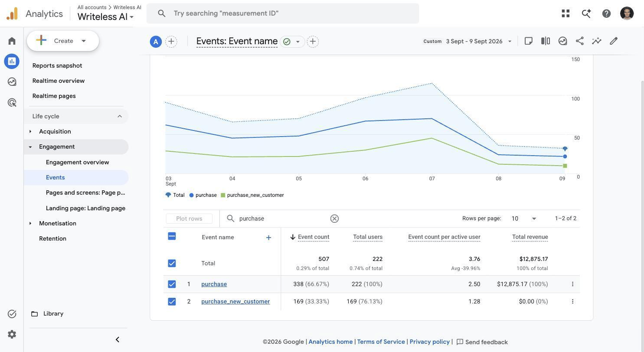Expand the Monetisation tree item
The width and height of the screenshot is (644, 352).
tap(30, 223)
